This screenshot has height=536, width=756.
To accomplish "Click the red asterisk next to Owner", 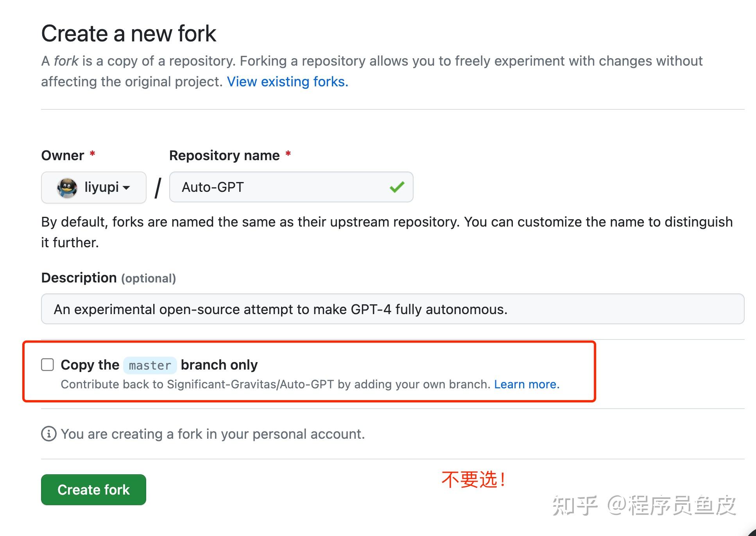I will [93, 154].
